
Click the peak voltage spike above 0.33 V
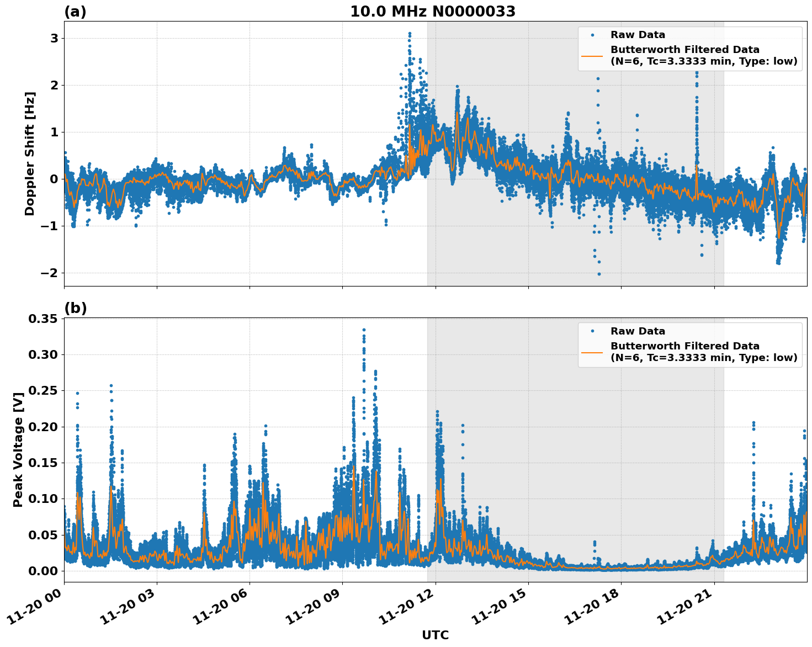tap(363, 329)
